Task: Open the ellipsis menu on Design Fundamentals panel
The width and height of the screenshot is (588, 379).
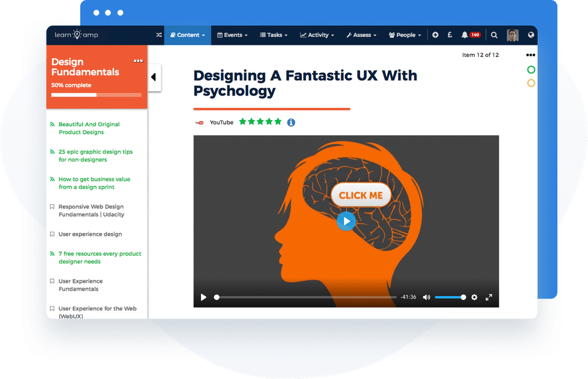Action: 138,61
